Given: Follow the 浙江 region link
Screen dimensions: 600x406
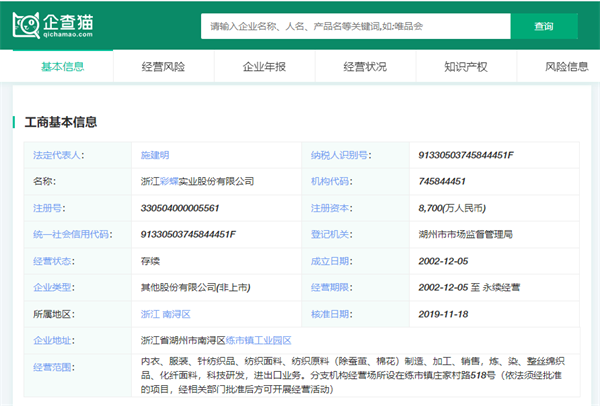Looking at the screenshot, I should [150, 313].
